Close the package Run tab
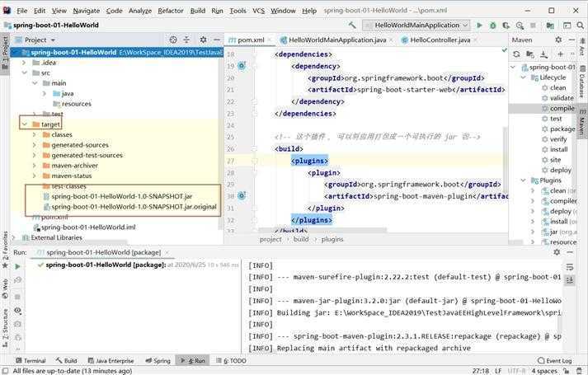The width and height of the screenshot is (588, 375). 167,252
